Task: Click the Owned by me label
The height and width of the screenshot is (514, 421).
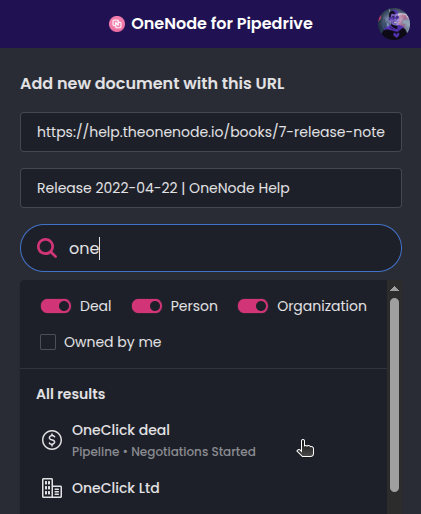Action: tap(113, 343)
